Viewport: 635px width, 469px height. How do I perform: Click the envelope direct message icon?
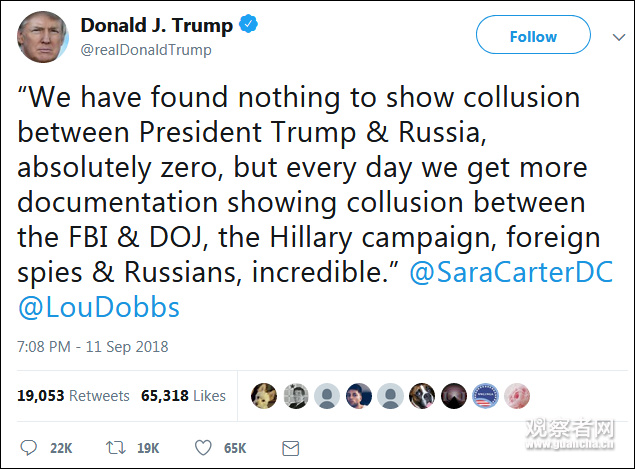291,447
